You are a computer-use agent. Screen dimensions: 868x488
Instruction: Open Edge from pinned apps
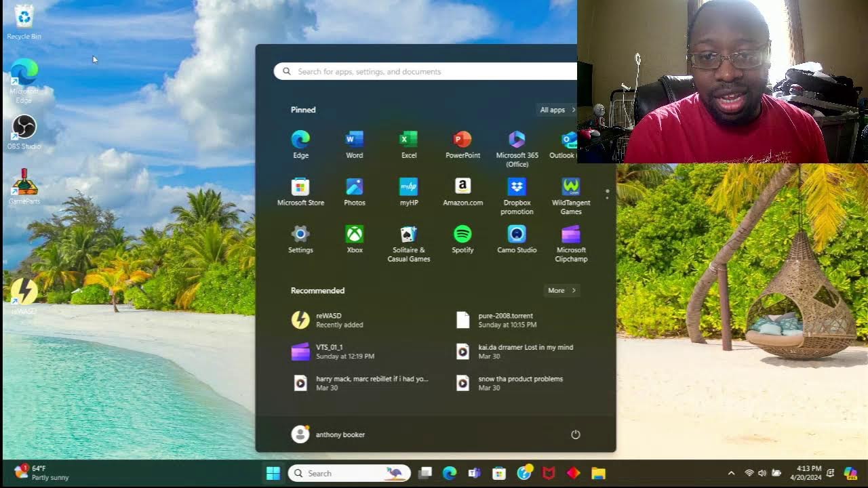tap(300, 145)
